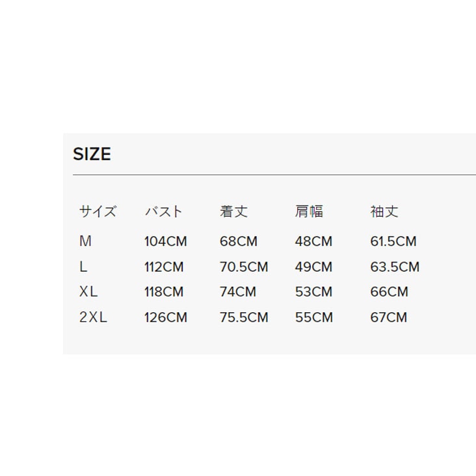This screenshot has width=476, height=476.
Task: Click the サイズ column header
Action: point(98,211)
